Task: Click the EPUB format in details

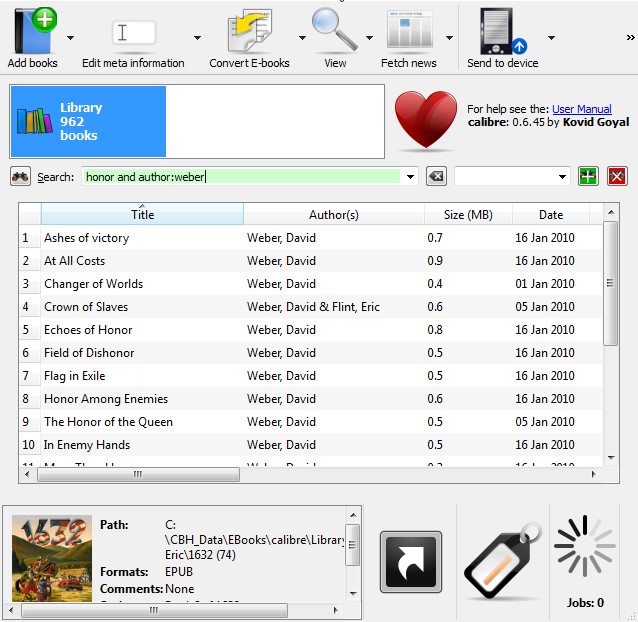Action: [179, 572]
